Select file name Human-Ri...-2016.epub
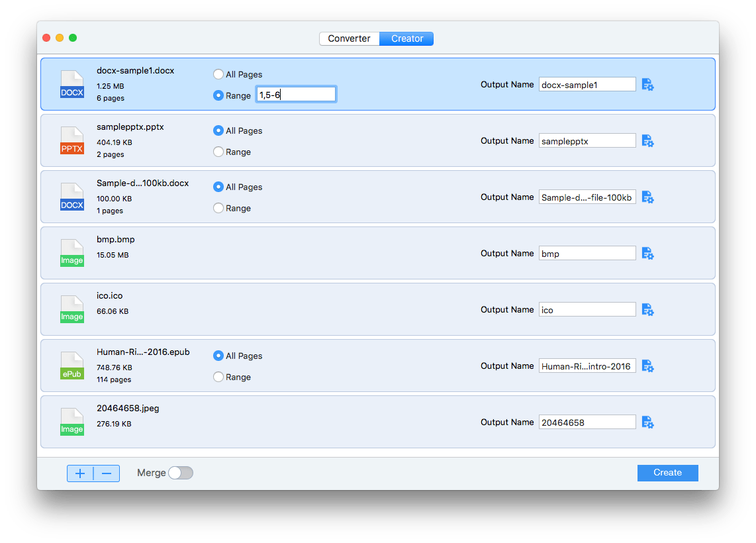The width and height of the screenshot is (756, 543). coord(143,352)
